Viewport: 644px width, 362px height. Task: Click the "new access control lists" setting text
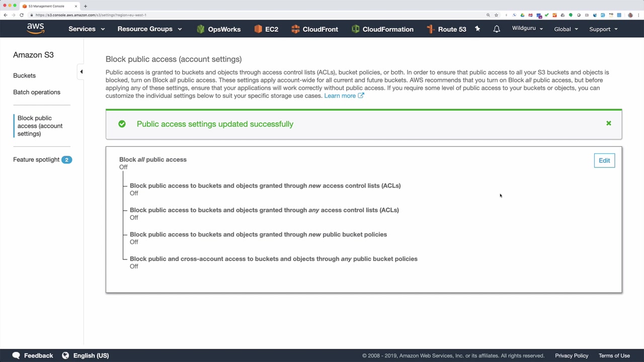click(265, 186)
